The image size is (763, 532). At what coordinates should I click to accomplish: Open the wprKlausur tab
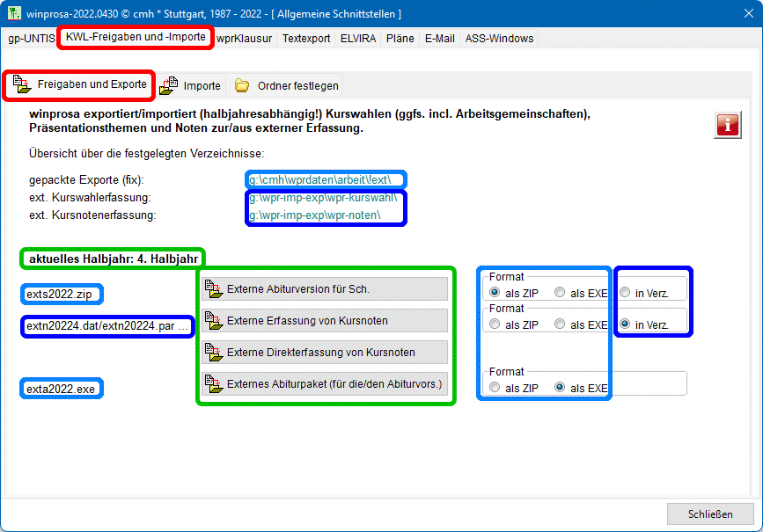[x=246, y=39]
